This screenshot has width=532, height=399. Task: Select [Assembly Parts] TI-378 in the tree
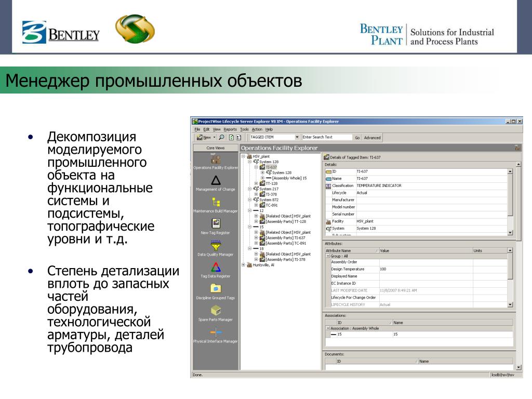(x=285, y=260)
